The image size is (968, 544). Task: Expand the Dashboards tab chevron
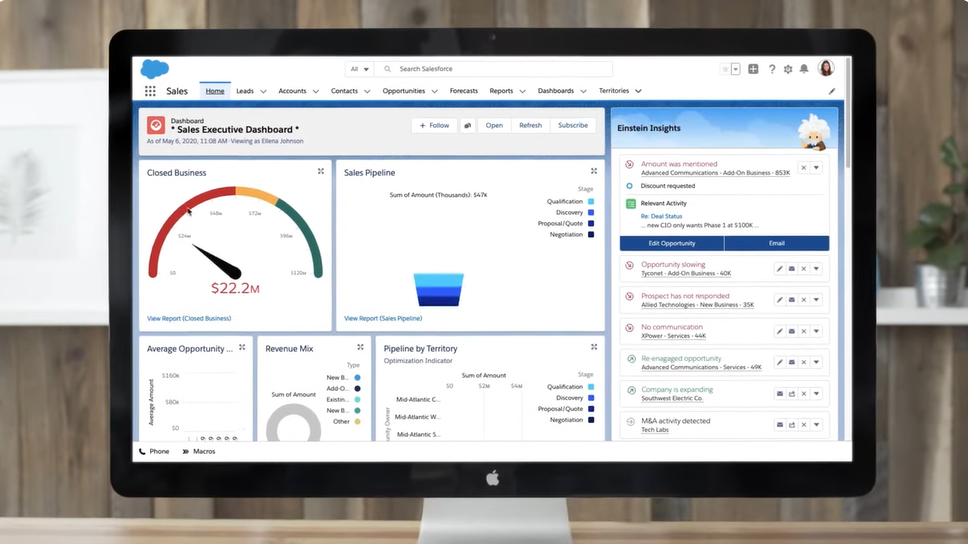583,91
